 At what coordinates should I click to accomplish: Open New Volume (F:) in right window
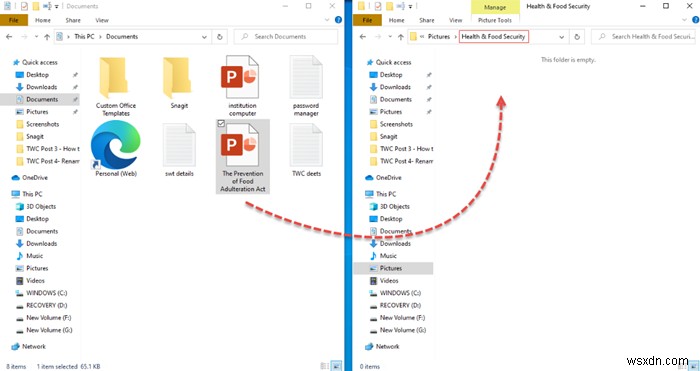point(402,318)
